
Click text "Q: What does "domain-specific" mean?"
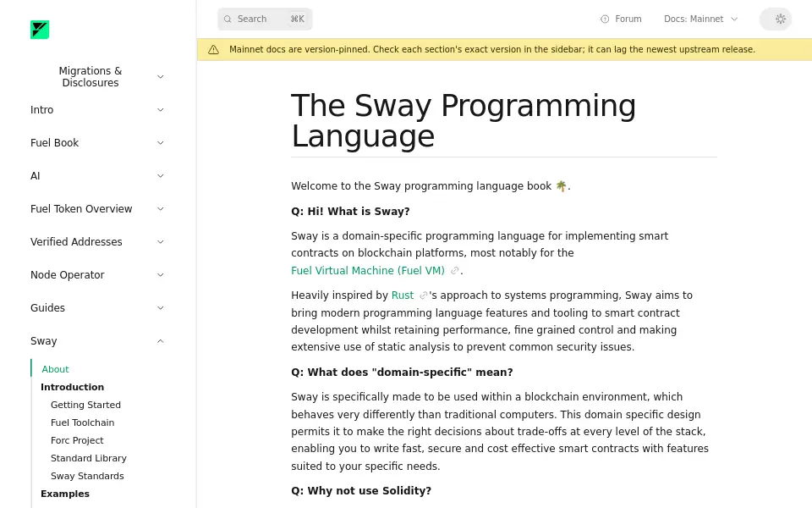(x=402, y=373)
